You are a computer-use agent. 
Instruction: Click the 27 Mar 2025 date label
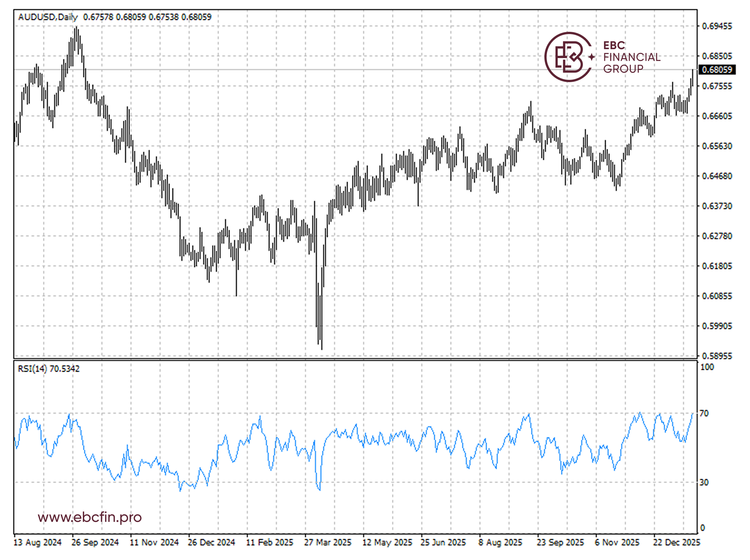tap(328, 542)
